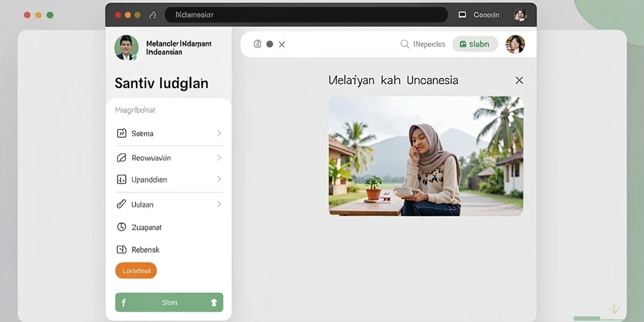Viewport: 644px width, 322px height.
Task: Expand the Uulaan row chevron
Action: tap(219, 204)
